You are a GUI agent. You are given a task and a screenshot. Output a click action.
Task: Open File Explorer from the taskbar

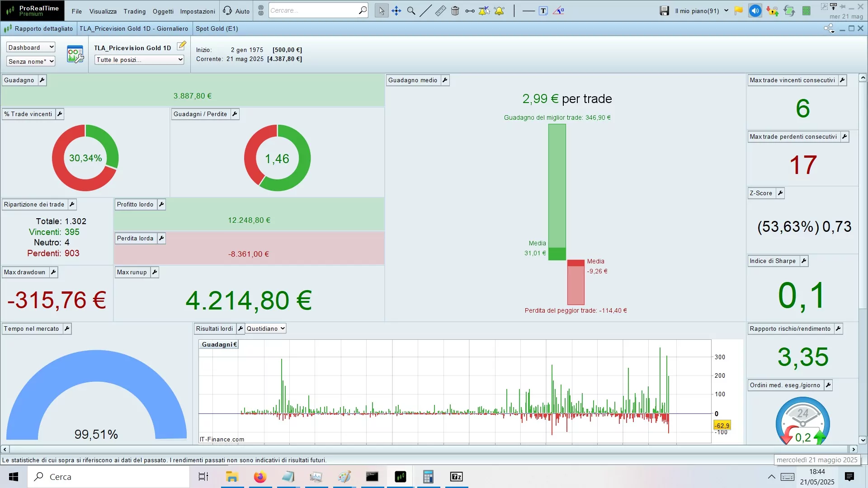tap(232, 477)
